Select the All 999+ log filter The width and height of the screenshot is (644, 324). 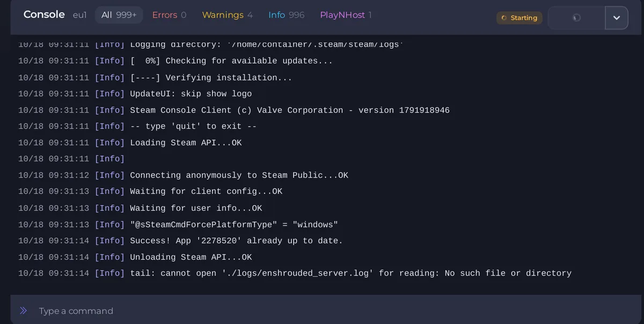119,15
